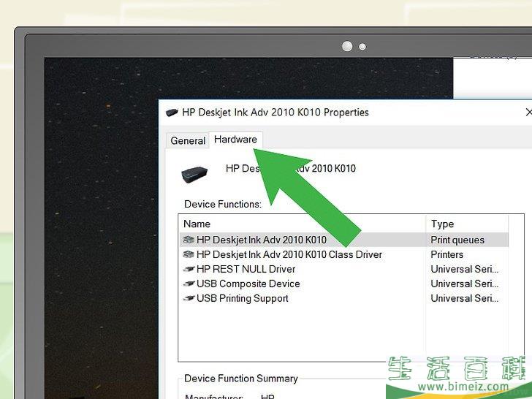Click the USB icon beside HP REST NULL Driver
This screenshot has width=532, height=399.
click(189, 269)
